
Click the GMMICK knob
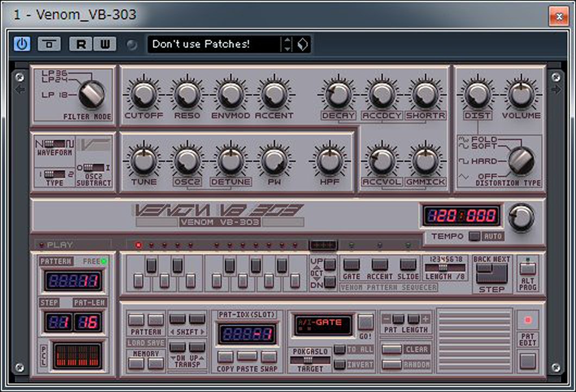425,161
